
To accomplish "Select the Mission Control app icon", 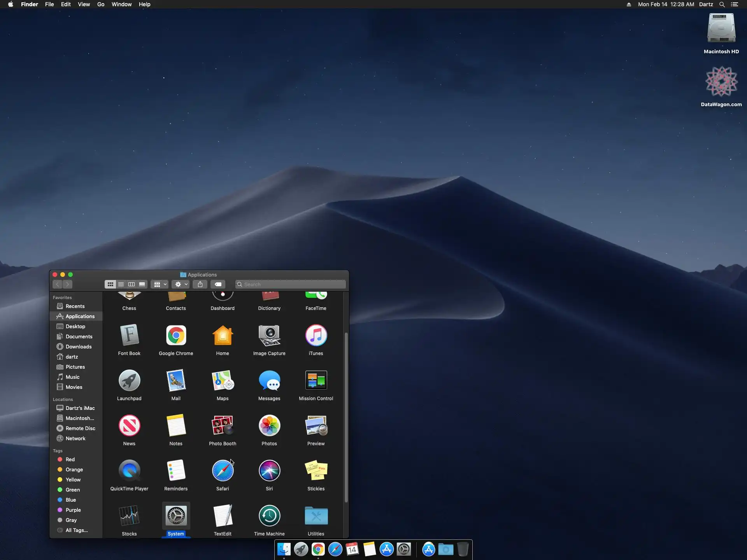I will tap(316, 381).
